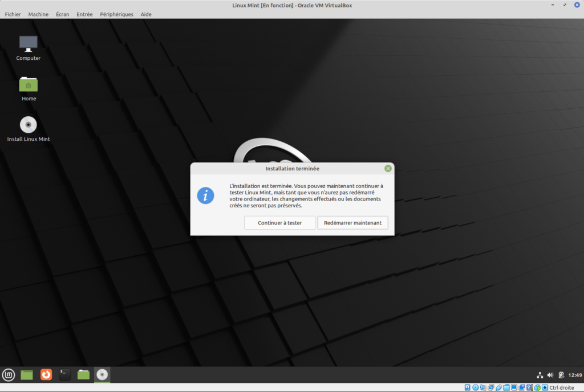Click 'Continuer à tester' in the dialog
This screenshot has width=584, height=392.
(x=279, y=222)
